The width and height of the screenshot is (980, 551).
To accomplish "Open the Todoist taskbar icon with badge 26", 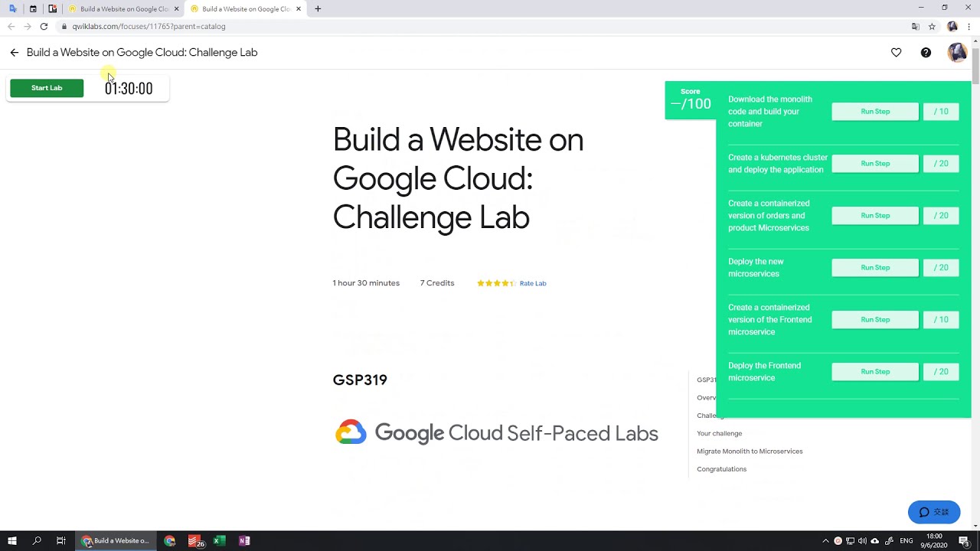I will (x=195, y=541).
